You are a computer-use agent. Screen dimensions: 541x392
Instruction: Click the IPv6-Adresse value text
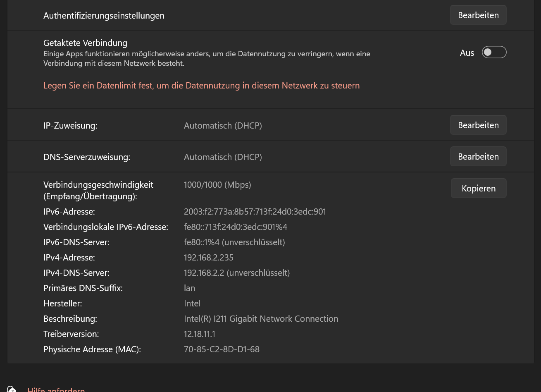click(x=255, y=212)
